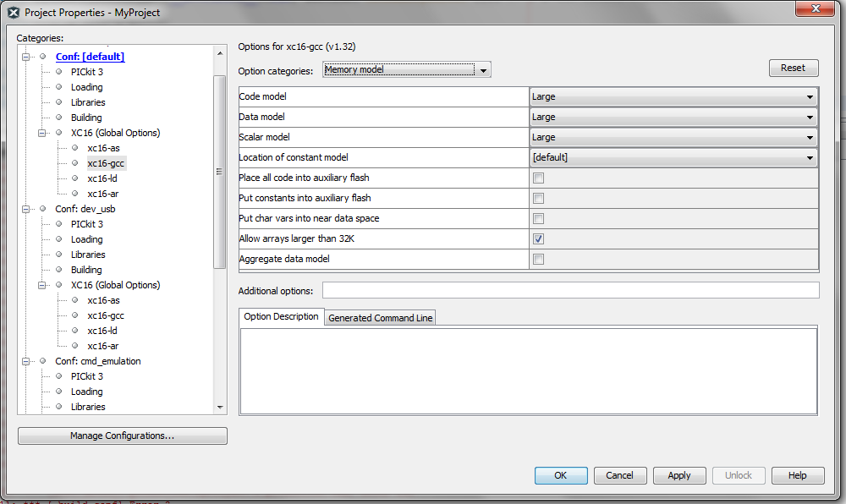Enable Put char vars into near data space
The image size is (846, 504).
(x=538, y=218)
